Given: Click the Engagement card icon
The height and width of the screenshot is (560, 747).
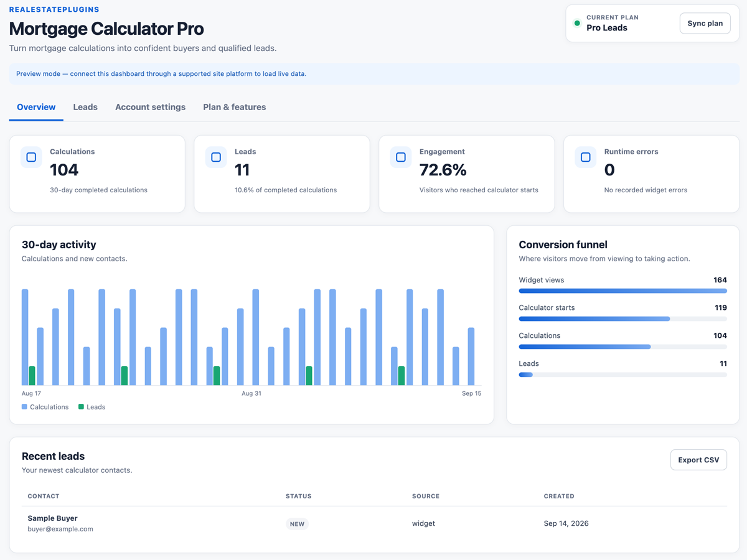Looking at the screenshot, I should 401,157.
